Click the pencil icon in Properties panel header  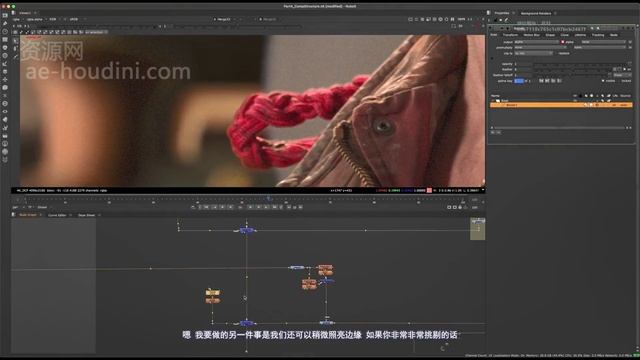507,20
